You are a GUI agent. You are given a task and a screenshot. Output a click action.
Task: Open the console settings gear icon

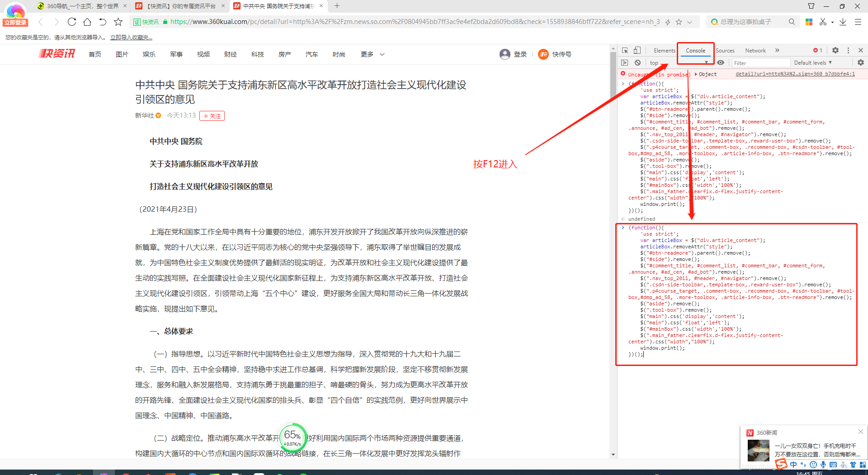[x=861, y=62]
